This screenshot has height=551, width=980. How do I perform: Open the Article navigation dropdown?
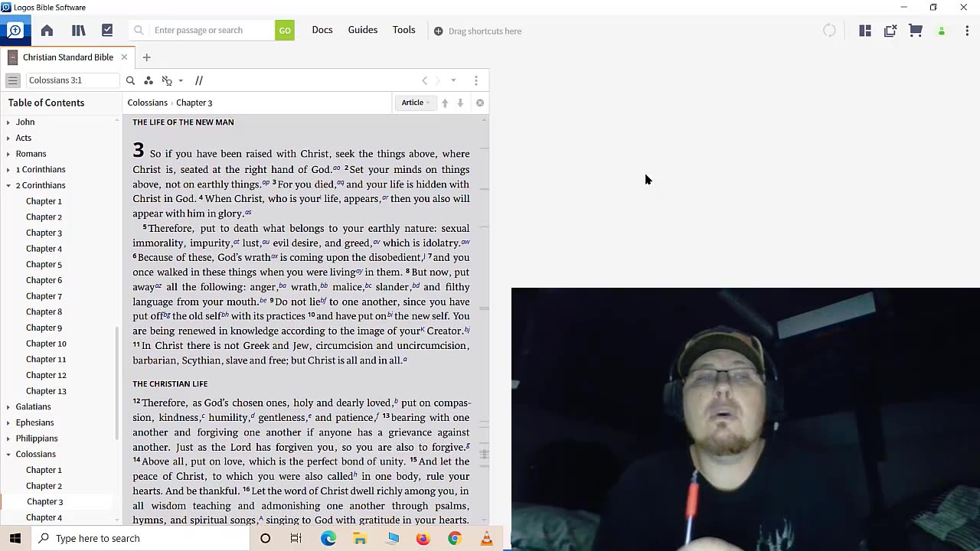pos(416,103)
